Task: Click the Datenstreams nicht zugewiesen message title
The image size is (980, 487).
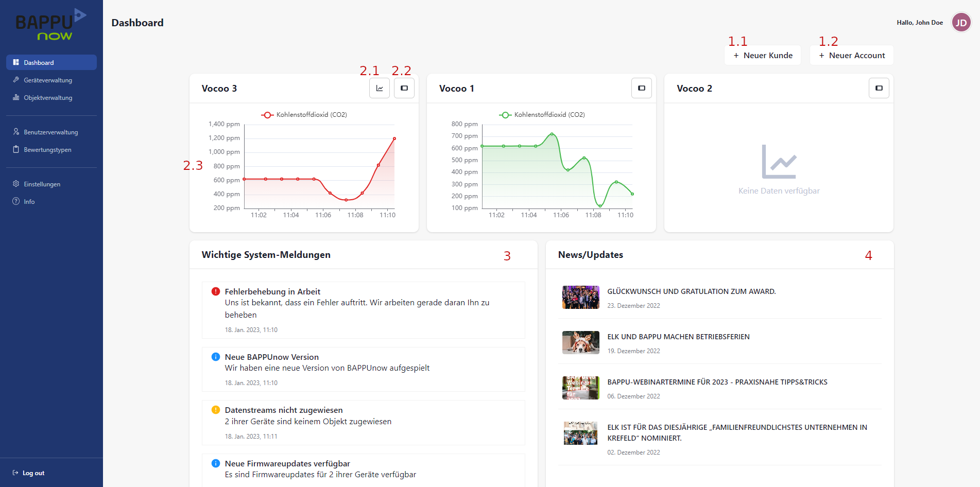Action: click(x=284, y=410)
